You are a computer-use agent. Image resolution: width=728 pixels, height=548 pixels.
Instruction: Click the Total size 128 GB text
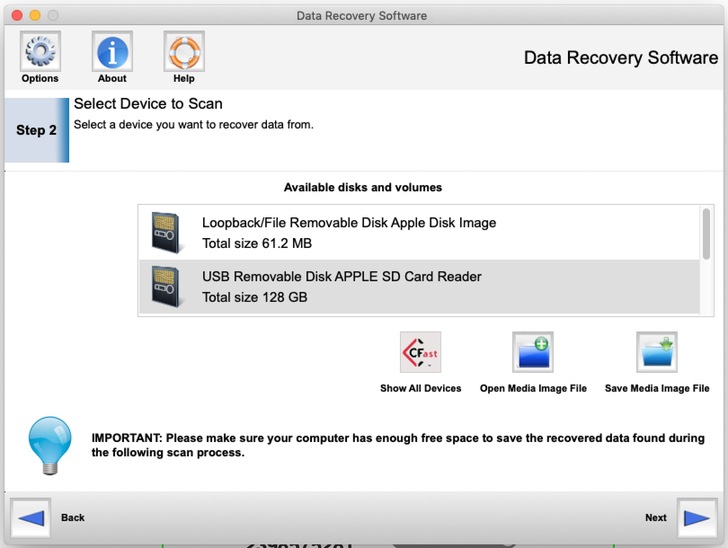[254, 297]
